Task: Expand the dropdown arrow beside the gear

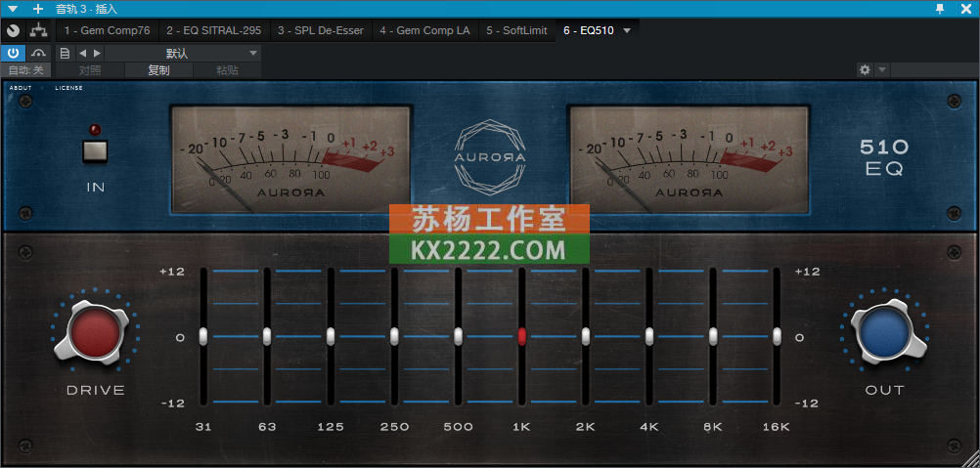Action: 882,70
